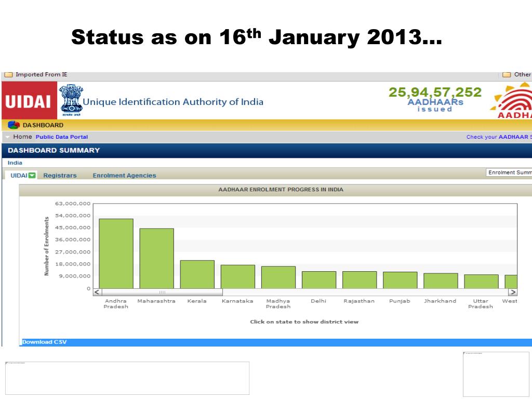532x399 pixels.
Task: Click the Rajasthan axis label
Action: (x=359, y=301)
